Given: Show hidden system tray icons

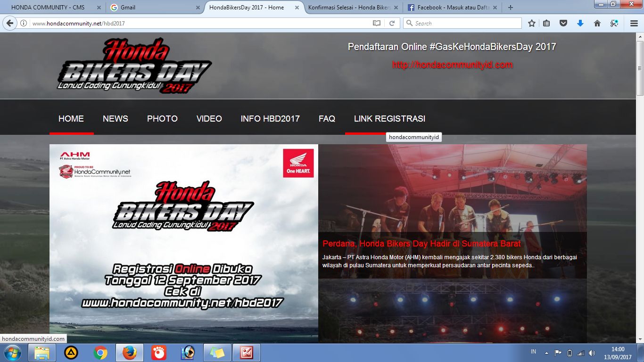Looking at the screenshot, I should (546, 353).
